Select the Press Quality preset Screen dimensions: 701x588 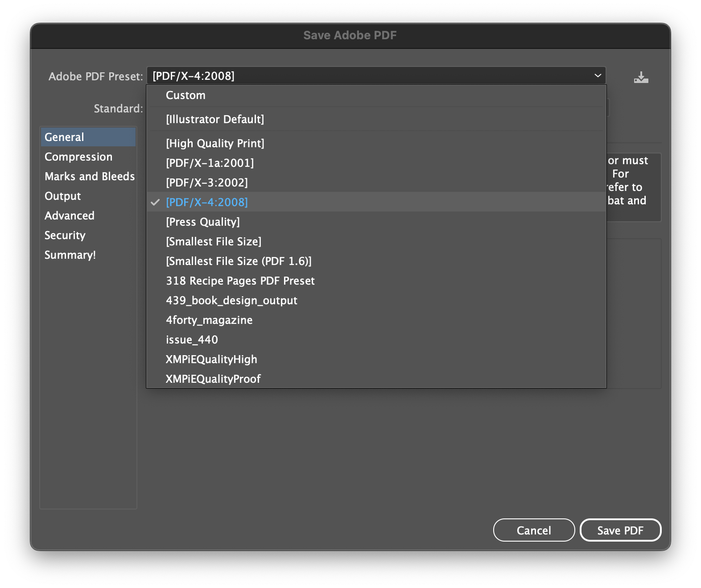point(376,222)
